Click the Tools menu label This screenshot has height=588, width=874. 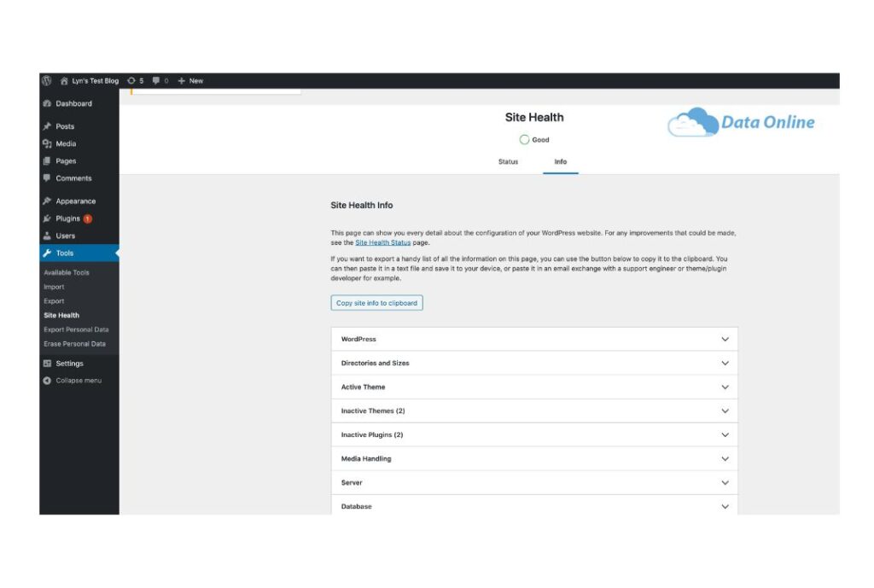click(x=65, y=253)
